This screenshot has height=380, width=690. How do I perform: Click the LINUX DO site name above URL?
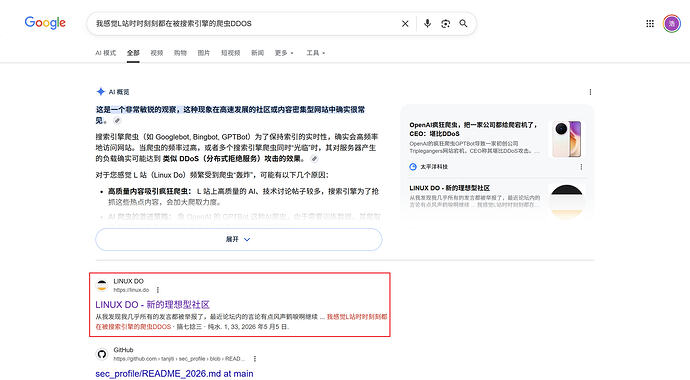(x=128, y=281)
